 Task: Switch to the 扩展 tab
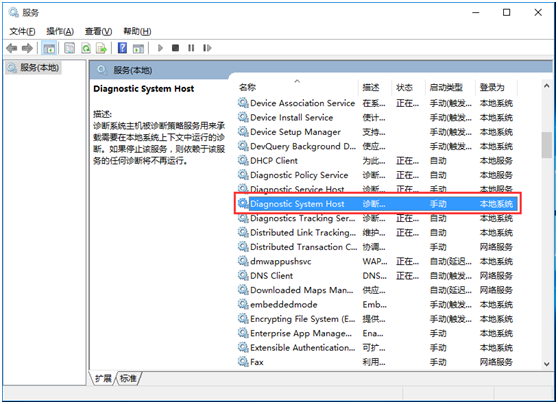(x=103, y=378)
